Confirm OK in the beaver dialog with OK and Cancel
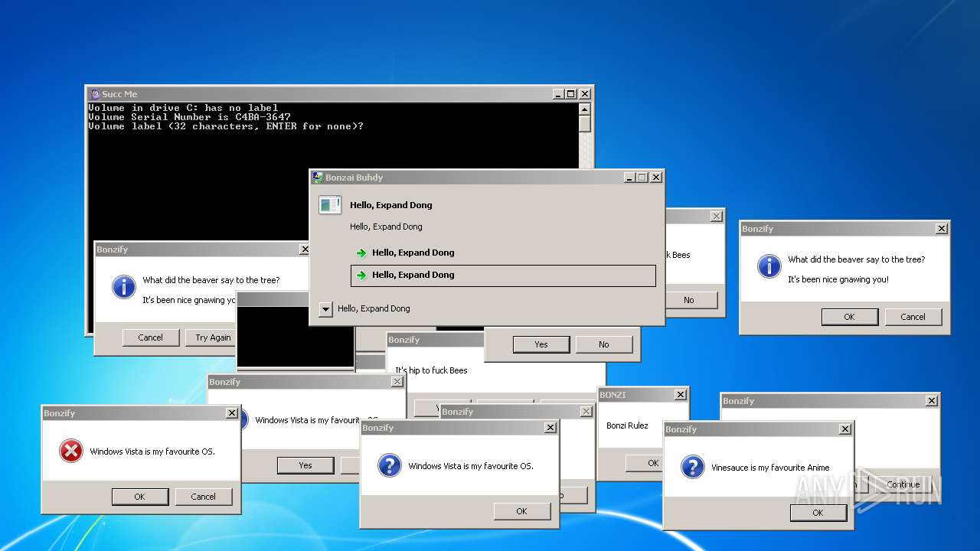The height and width of the screenshot is (551, 980). point(849,317)
